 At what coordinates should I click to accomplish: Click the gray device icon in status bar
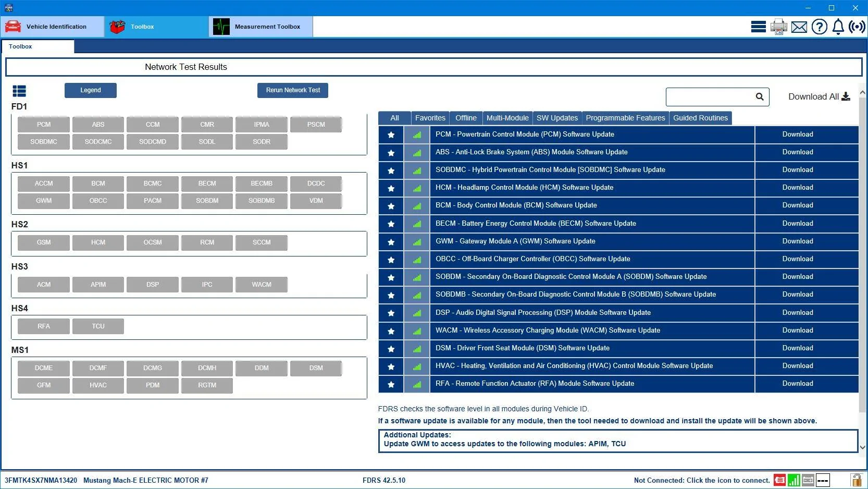tap(808, 480)
